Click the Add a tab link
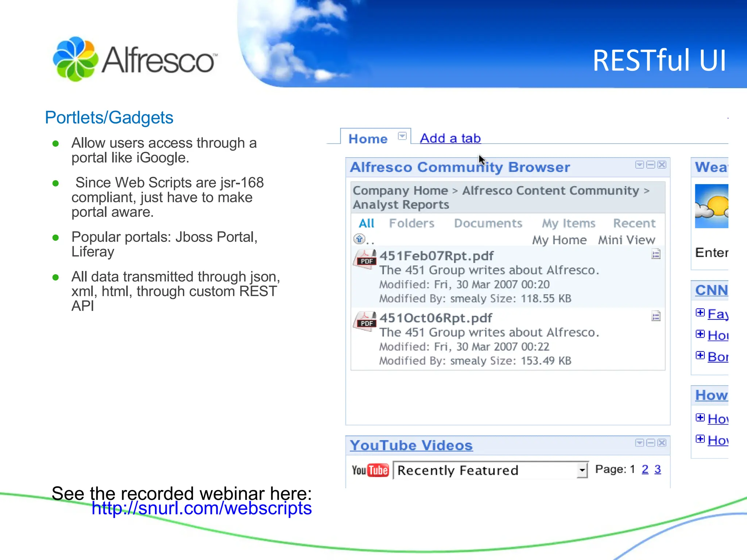 [x=450, y=138]
